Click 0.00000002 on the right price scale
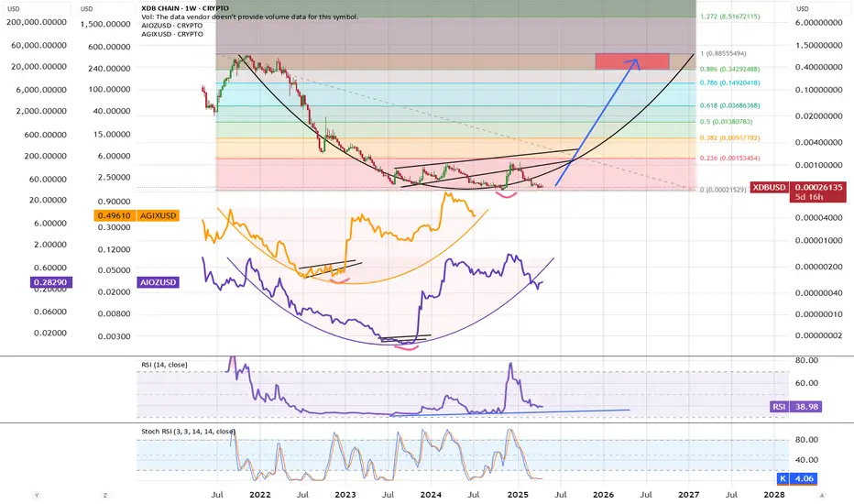 818,335
